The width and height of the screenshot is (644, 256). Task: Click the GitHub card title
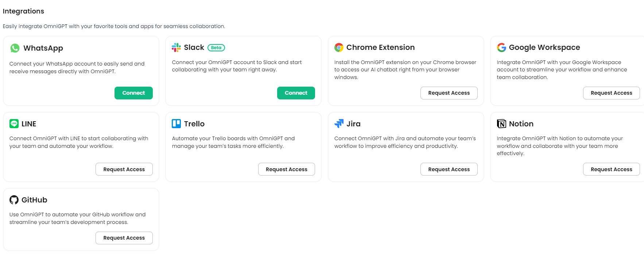point(34,200)
